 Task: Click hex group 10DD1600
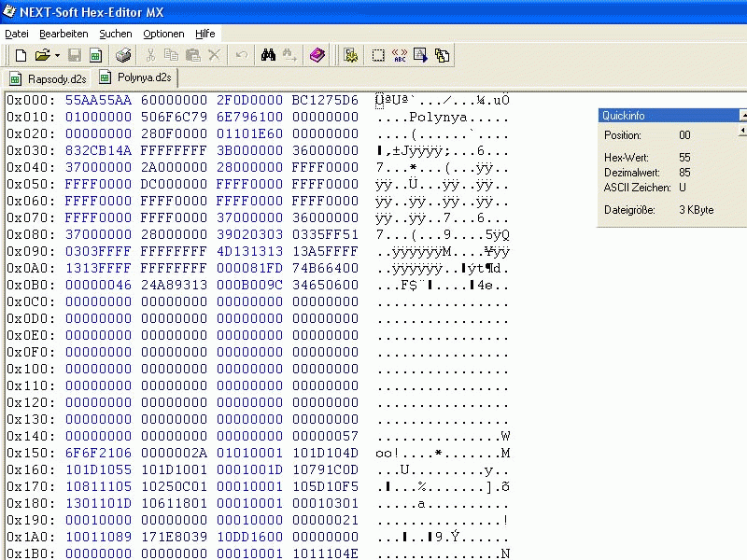(249, 537)
